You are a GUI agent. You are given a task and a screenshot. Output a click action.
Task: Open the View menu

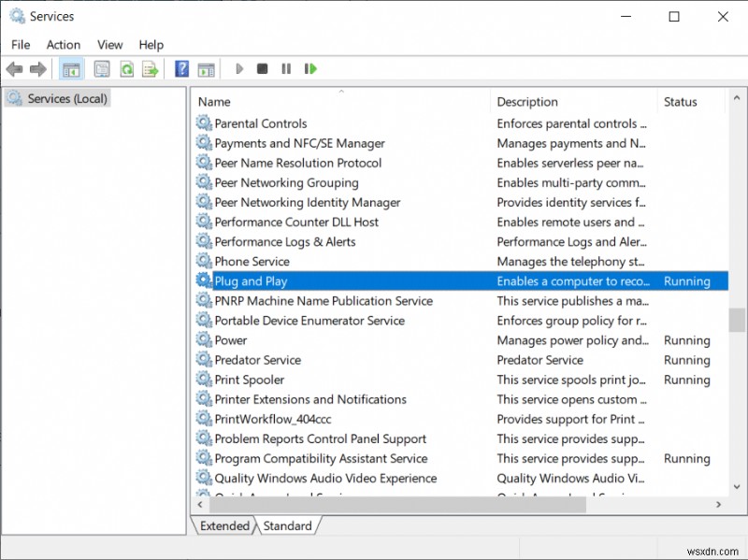[109, 44]
